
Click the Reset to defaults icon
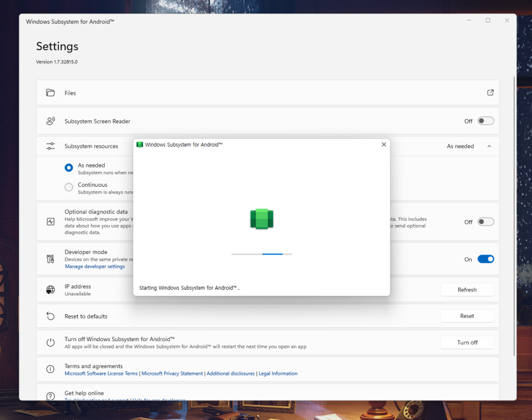[x=50, y=316]
